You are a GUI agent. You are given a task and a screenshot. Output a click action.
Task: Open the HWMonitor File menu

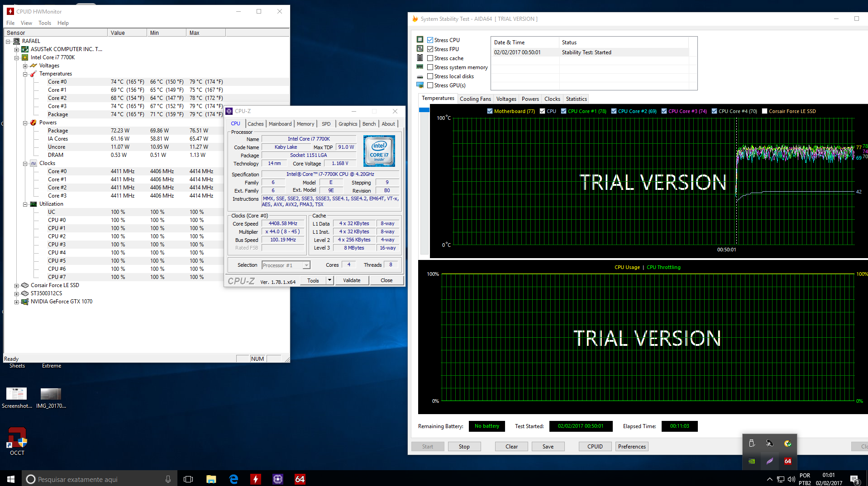[x=10, y=23]
